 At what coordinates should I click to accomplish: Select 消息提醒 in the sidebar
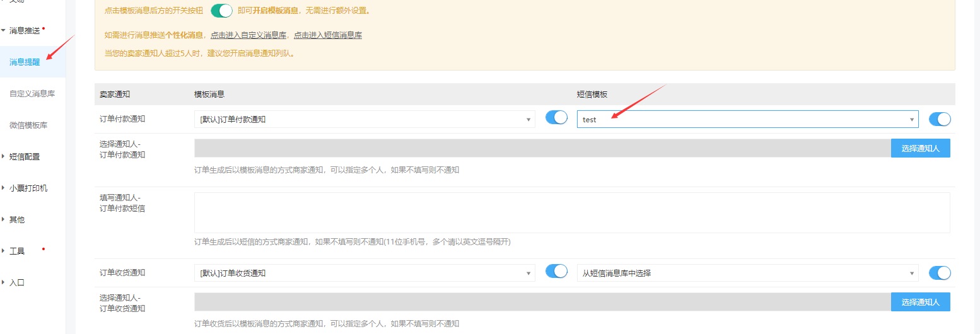coord(25,62)
